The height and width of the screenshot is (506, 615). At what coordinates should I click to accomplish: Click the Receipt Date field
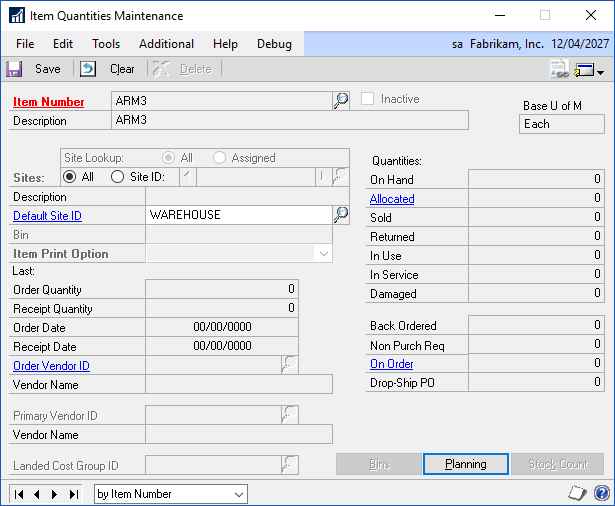tap(222, 346)
